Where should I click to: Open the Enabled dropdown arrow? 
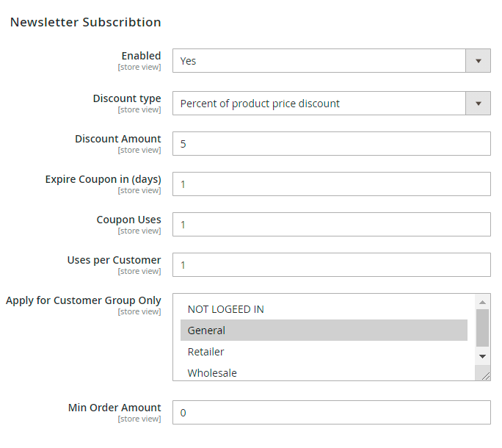tap(478, 61)
